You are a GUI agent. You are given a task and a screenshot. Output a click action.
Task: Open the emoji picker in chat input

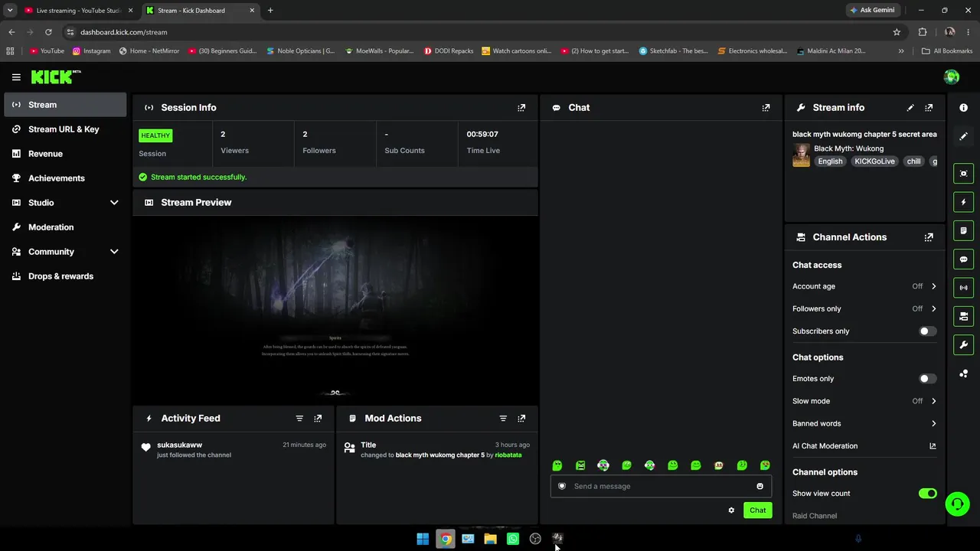(759, 486)
